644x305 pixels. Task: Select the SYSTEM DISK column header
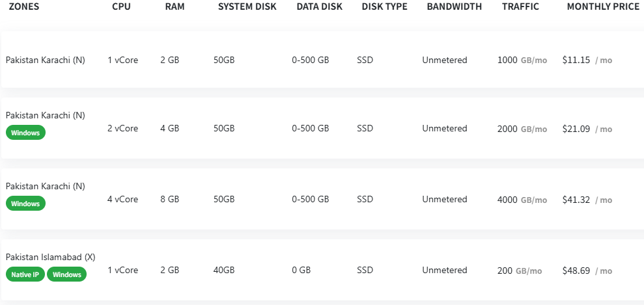[x=247, y=7]
